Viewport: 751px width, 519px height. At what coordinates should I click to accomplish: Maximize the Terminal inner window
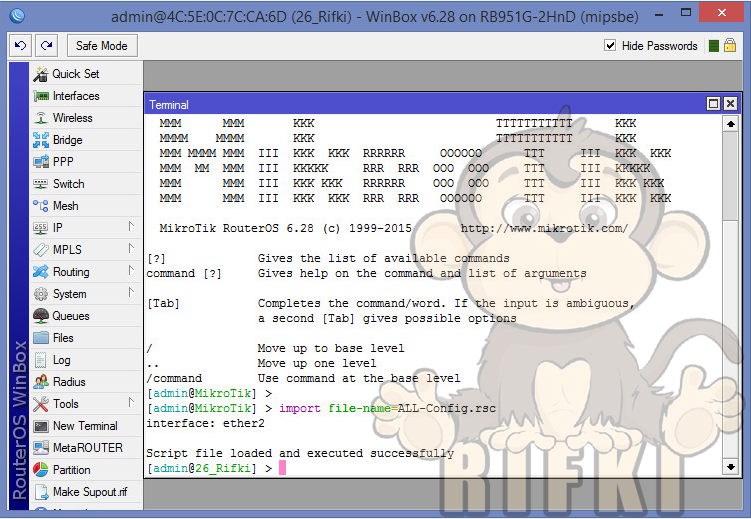pos(713,104)
